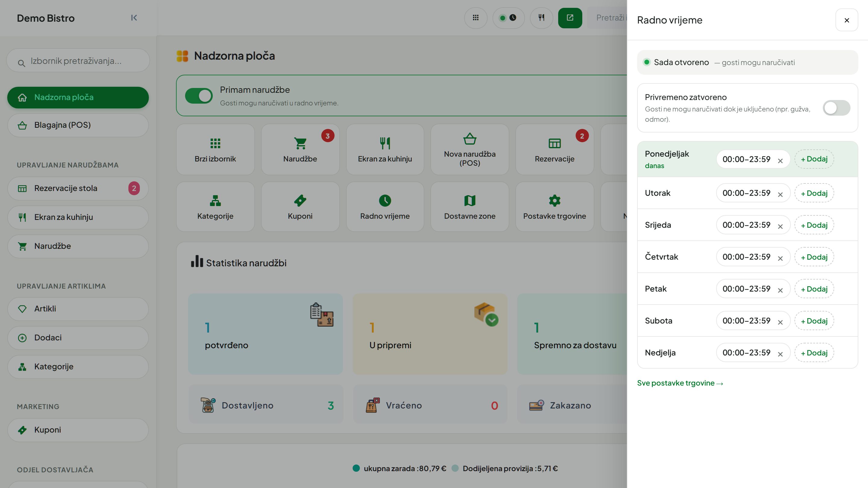The width and height of the screenshot is (868, 488).
Task: Open the quick menu grid icon in top bar
Action: tap(476, 18)
